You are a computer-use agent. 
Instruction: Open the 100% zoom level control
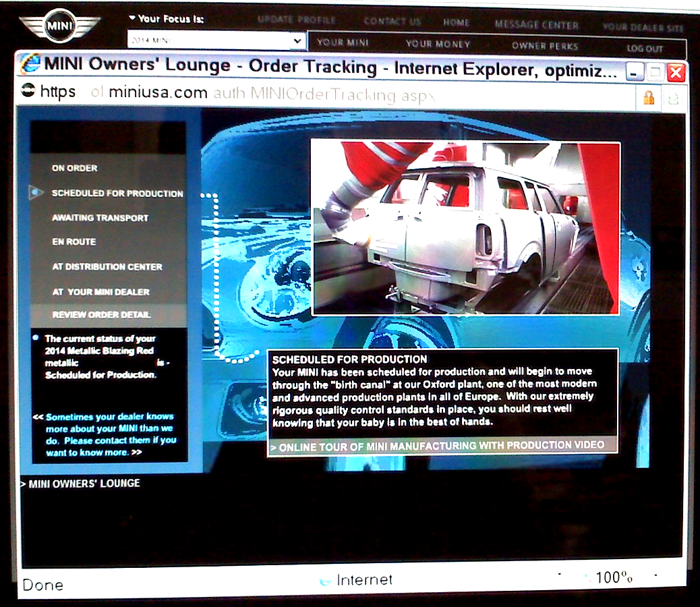pyautogui.click(x=614, y=577)
